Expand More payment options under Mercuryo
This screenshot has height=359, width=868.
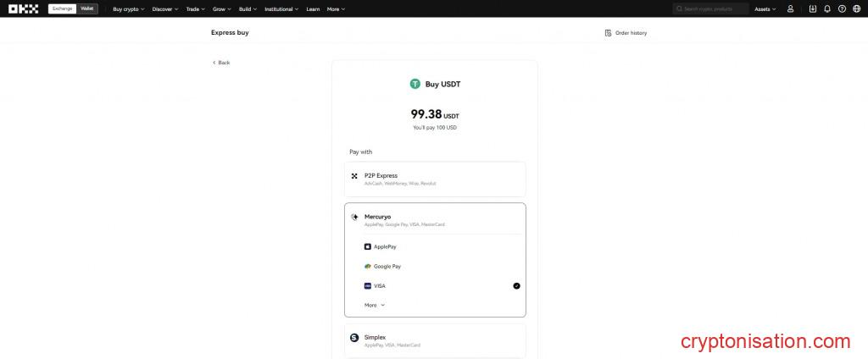375,305
